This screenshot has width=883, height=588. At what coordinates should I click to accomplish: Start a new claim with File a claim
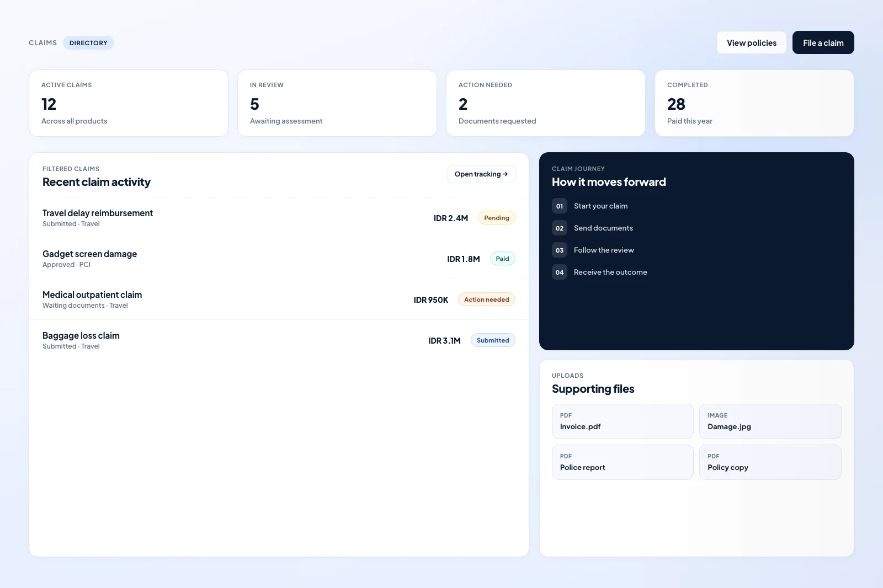click(x=823, y=42)
